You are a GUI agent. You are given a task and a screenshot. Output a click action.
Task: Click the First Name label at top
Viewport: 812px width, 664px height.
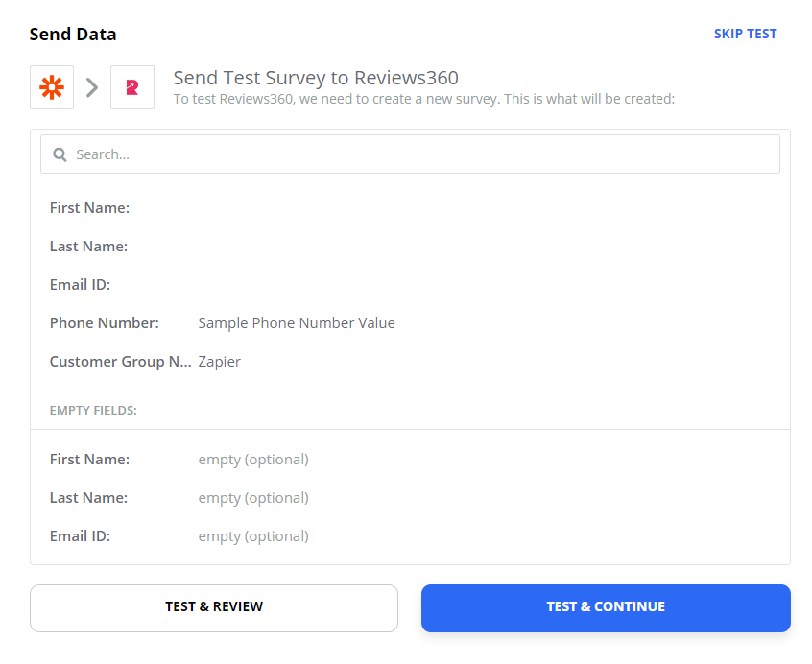click(89, 207)
